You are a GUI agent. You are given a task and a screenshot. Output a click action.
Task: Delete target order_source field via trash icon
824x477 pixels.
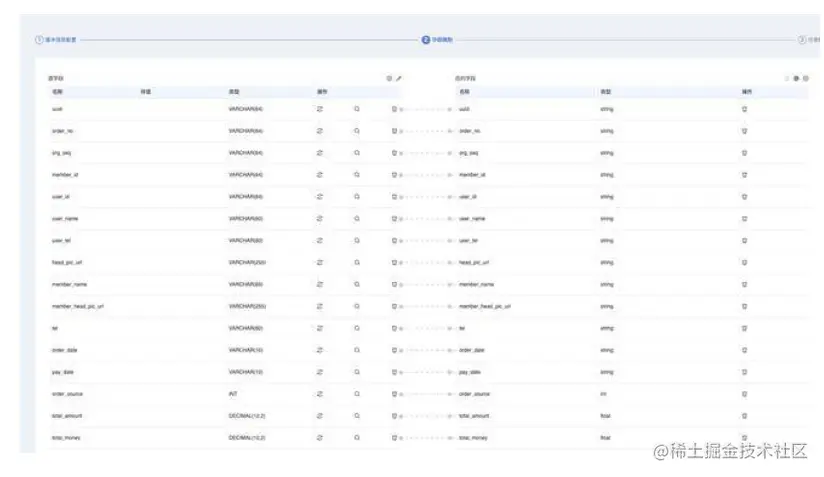click(x=744, y=394)
